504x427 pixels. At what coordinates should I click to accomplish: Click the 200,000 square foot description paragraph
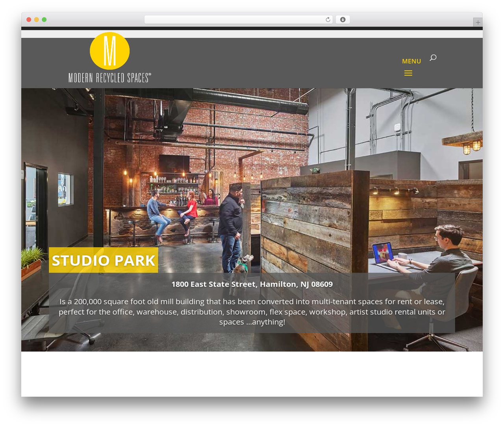click(x=252, y=312)
